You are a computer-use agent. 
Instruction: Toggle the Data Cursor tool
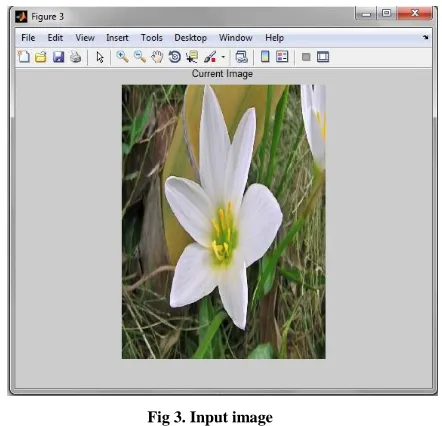point(192,57)
